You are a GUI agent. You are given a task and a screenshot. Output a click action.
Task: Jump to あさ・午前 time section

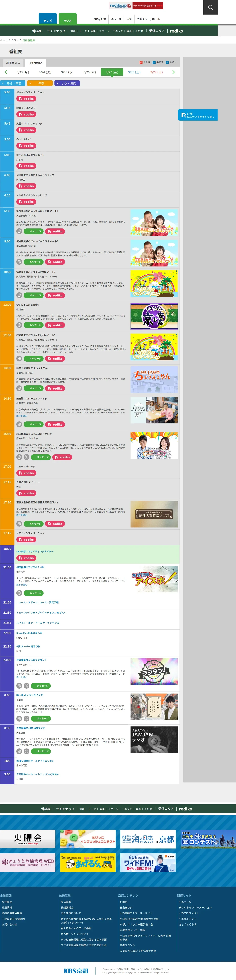pos(13,83)
